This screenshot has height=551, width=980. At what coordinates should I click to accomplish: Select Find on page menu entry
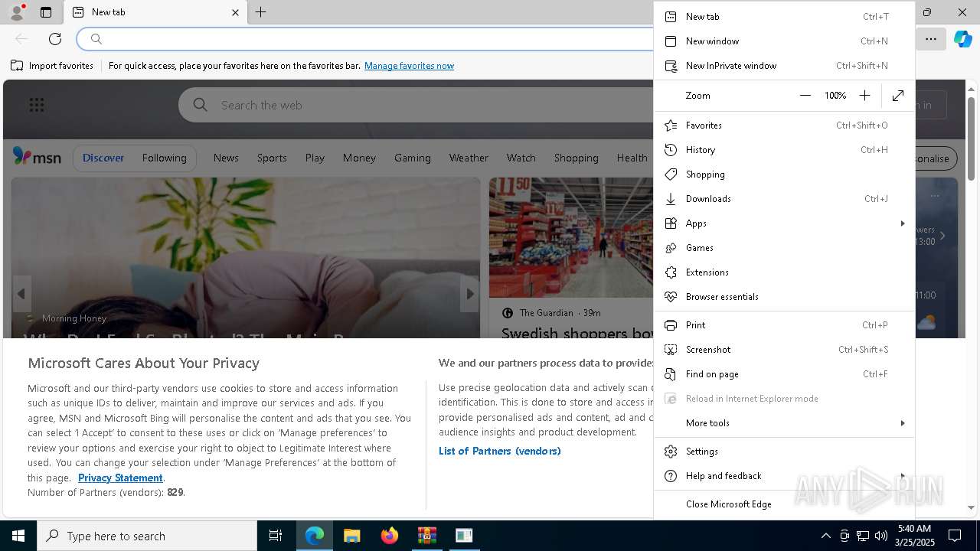click(784, 374)
